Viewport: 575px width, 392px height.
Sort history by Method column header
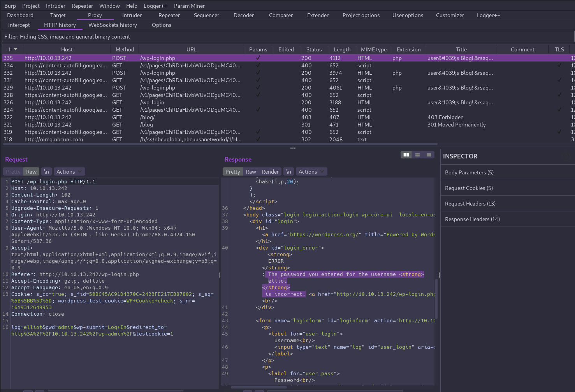(x=125, y=49)
